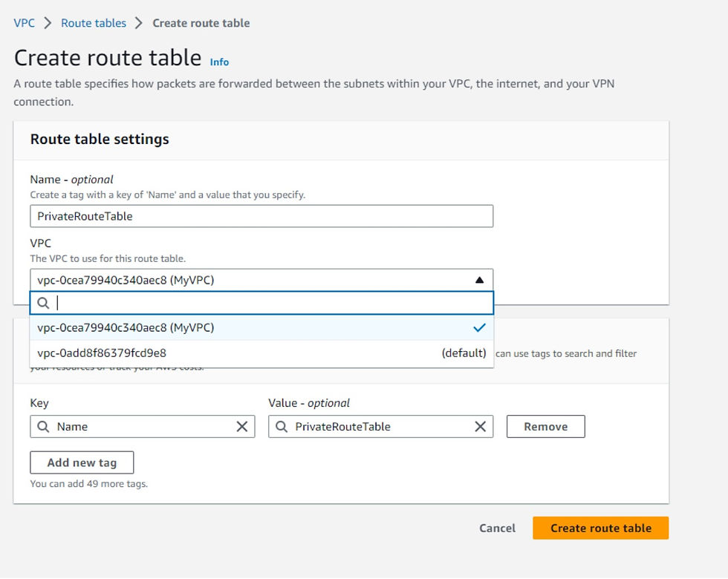This screenshot has height=579, width=728.
Task: Click 'You can add 49 more tags.' text
Action: coord(88,483)
